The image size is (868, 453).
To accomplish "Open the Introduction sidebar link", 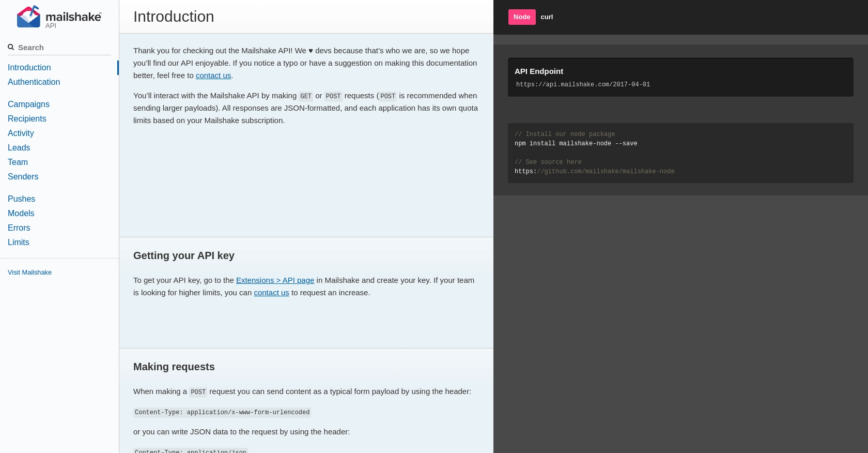I will tap(29, 68).
